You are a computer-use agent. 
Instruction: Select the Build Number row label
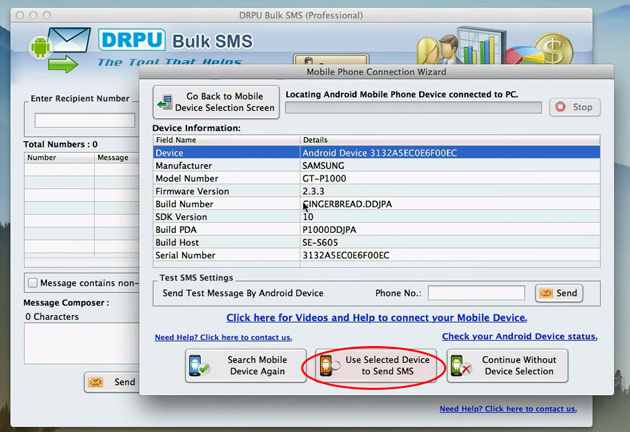[184, 204]
